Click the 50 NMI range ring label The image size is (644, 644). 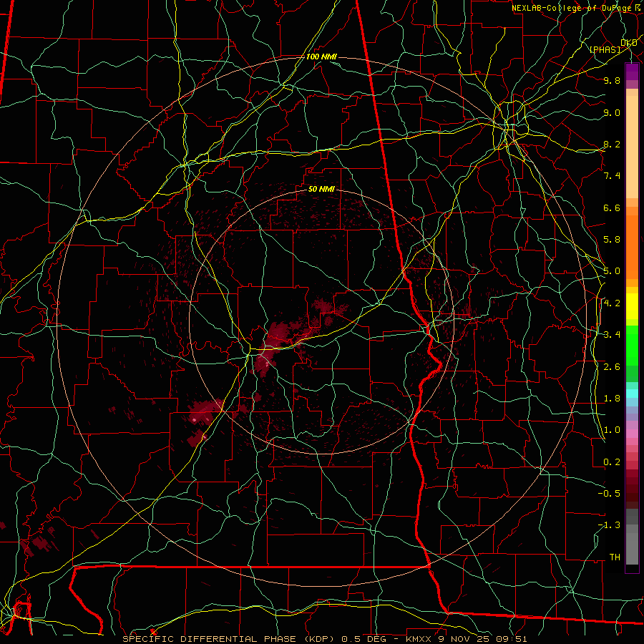321,189
